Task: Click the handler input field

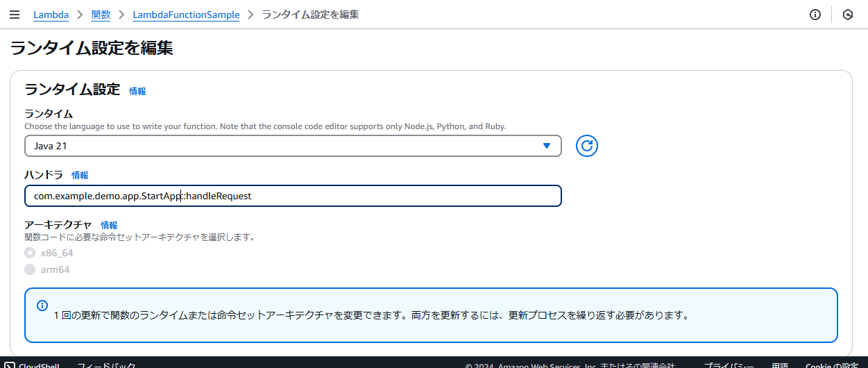Action: [293, 196]
